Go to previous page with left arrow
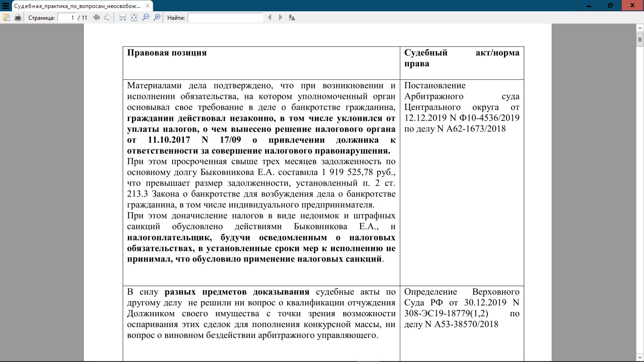Screen dimensions: 644x362 tap(96, 17)
